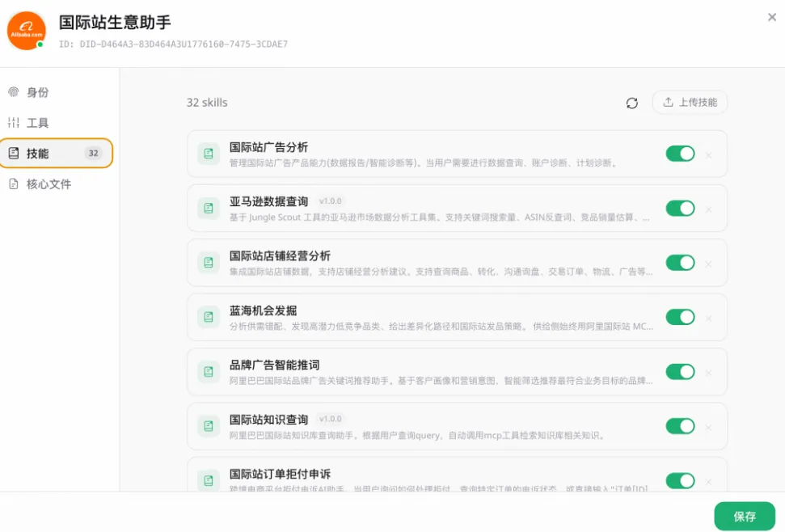Image resolution: width=785 pixels, height=532 pixels.
Task: Click the Alibaba.com assistant avatar logo
Action: [26, 31]
